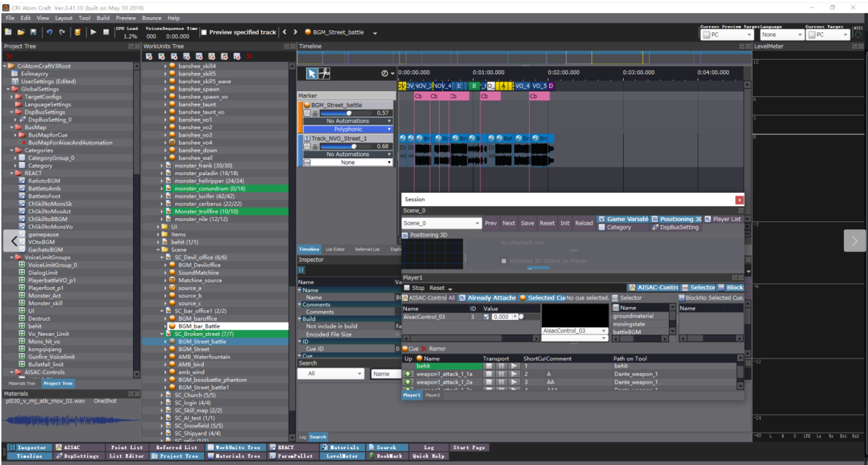
Task: Click the Reload button in Session
Action: tap(584, 223)
